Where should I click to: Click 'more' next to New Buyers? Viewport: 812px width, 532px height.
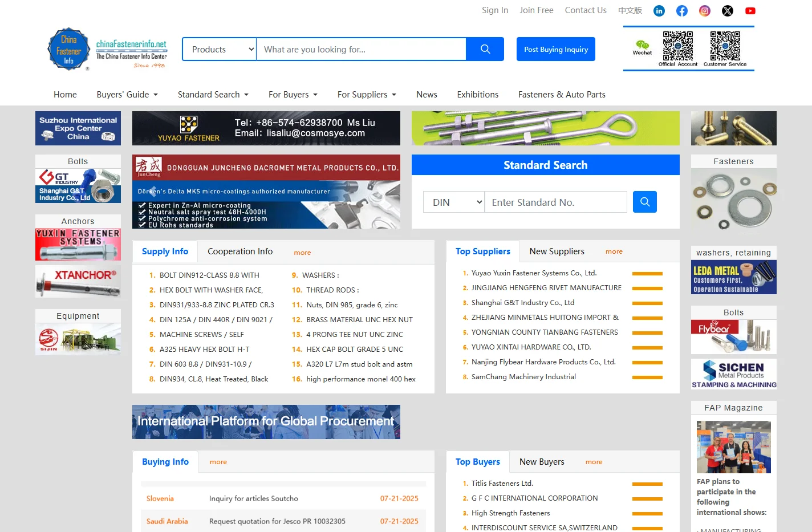594,462
